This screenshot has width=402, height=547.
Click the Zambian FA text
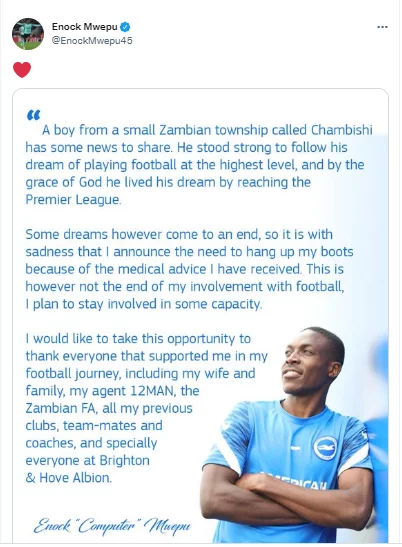pyautogui.click(x=60, y=408)
